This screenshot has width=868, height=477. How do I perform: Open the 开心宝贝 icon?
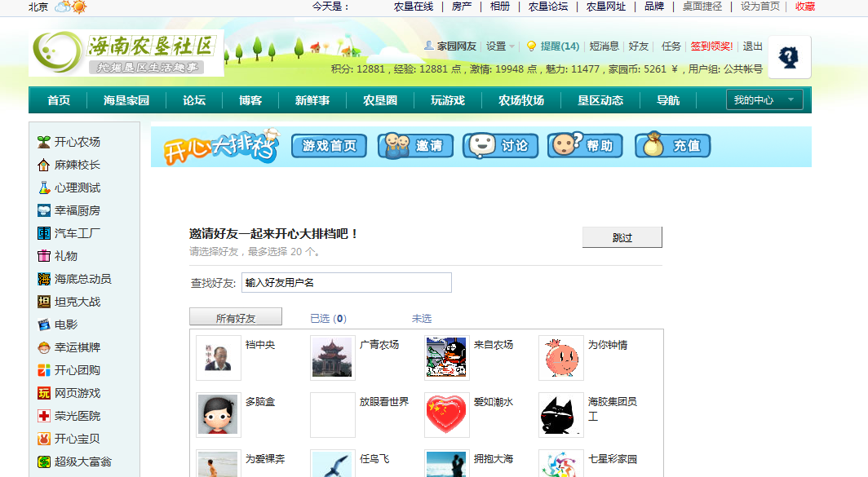pos(44,439)
